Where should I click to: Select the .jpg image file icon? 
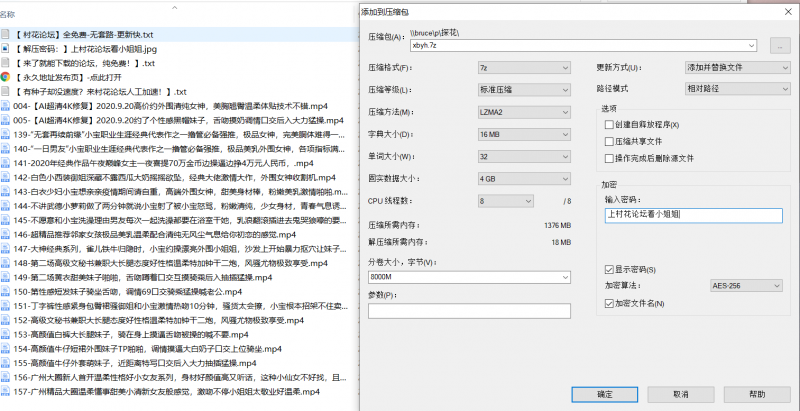click(x=5, y=48)
